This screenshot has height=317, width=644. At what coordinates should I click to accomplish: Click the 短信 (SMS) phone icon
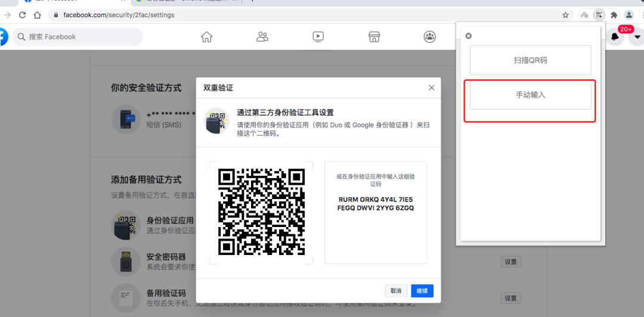click(x=125, y=119)
